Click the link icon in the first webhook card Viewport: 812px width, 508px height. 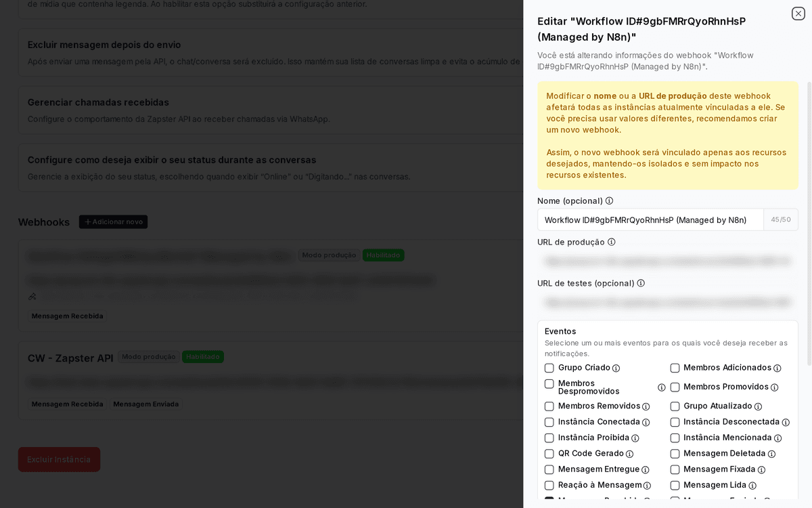tap(31, 296)
